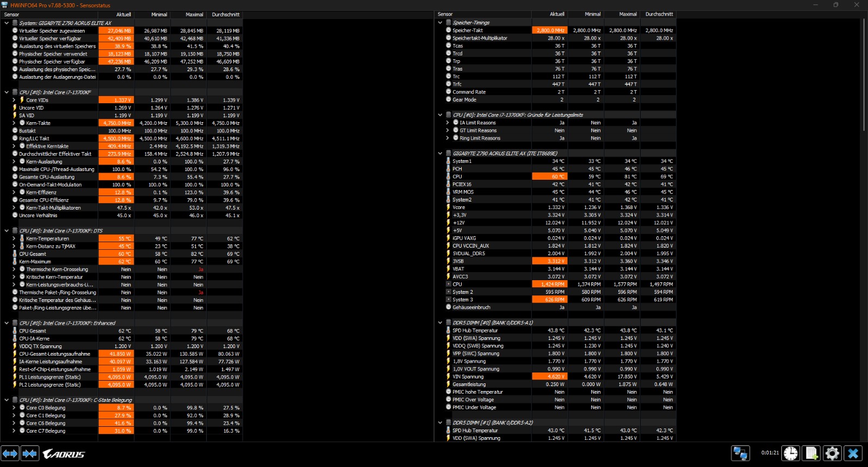Viewport: 868px width, 467px height.
Task: Click the thermometer icon beside PCIEX16
Action: click(x=449, y=184)
